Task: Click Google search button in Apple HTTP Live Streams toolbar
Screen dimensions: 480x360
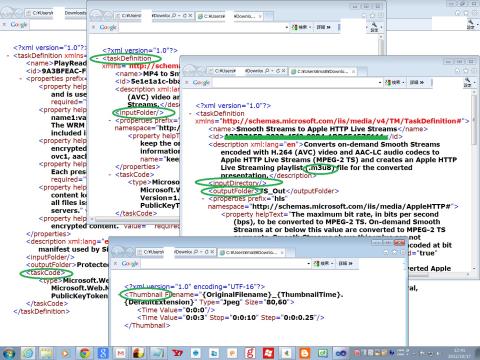Action: (x=394, y=82)
